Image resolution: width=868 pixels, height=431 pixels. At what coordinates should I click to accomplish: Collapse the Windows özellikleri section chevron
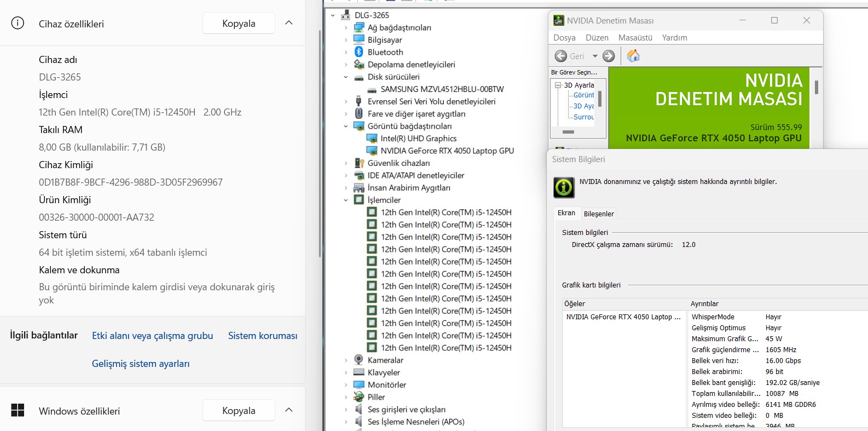pos(289,410)
